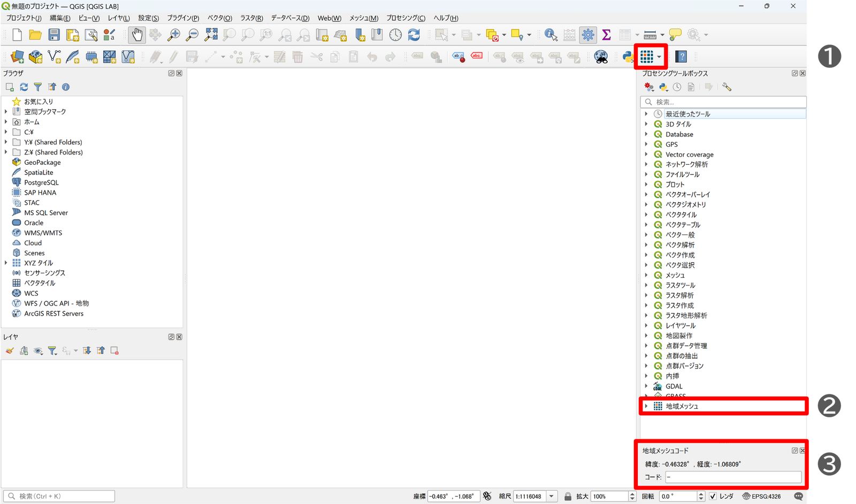Toggle the scale lock icon in status bar
This screenshot has height=504, width=856.
568,497
